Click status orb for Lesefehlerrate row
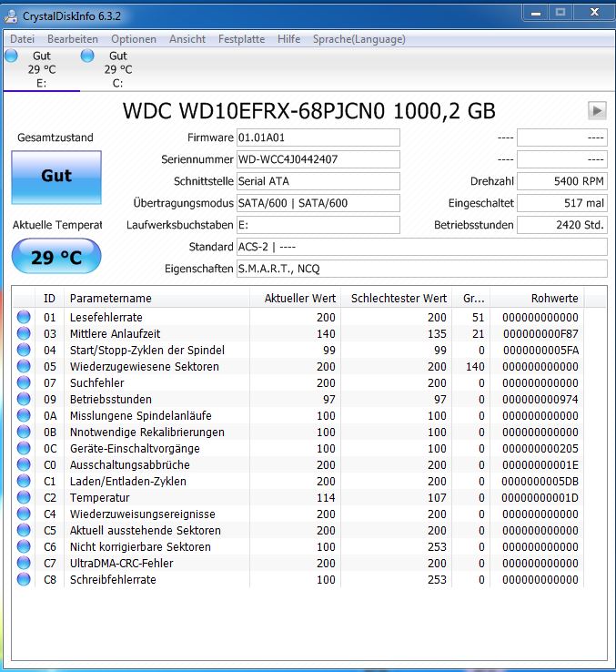 (24, 317)
